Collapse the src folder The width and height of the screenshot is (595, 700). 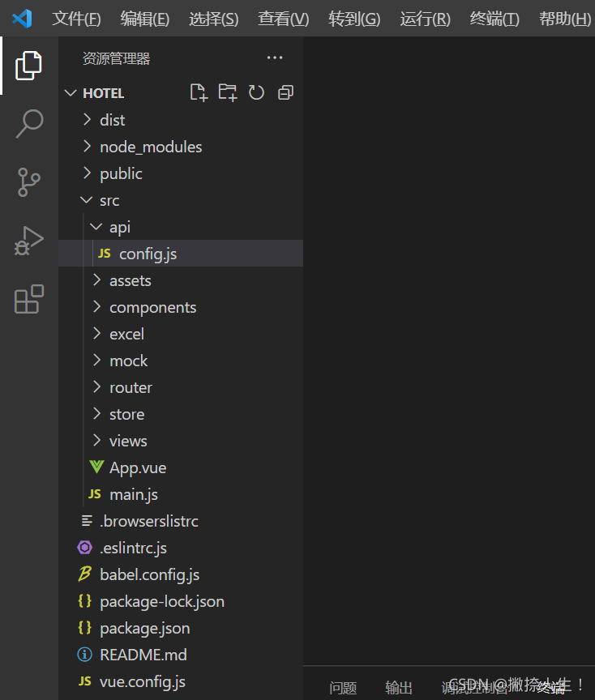87,200
